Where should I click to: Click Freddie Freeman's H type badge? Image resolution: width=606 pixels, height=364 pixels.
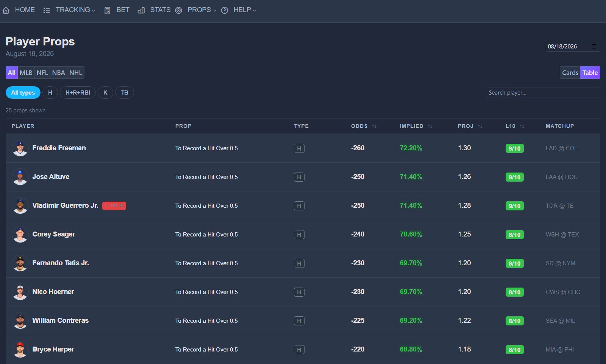pyautogui.click(x=299, y=148)
